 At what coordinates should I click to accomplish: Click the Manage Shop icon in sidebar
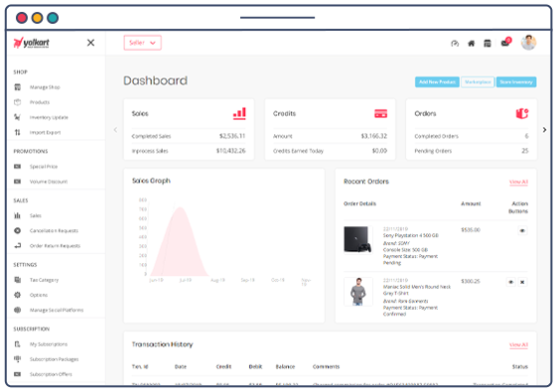coord(18,87)
